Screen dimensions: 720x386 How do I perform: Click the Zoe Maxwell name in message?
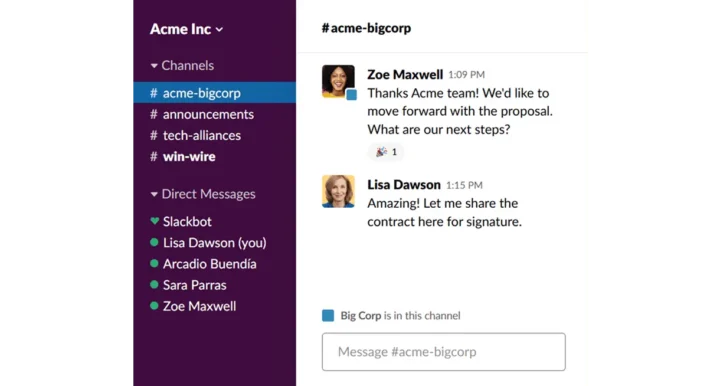(x=405, y=74)
